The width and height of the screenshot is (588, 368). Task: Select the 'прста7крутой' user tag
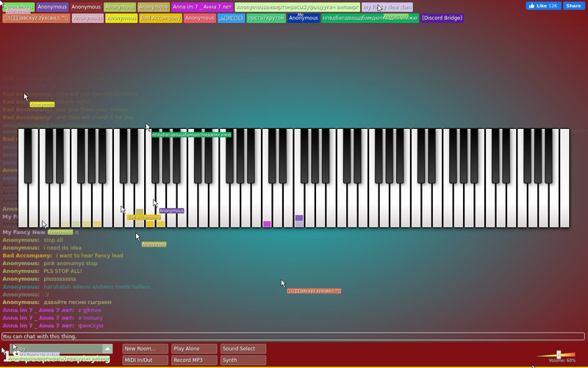(x=266, y=18)
